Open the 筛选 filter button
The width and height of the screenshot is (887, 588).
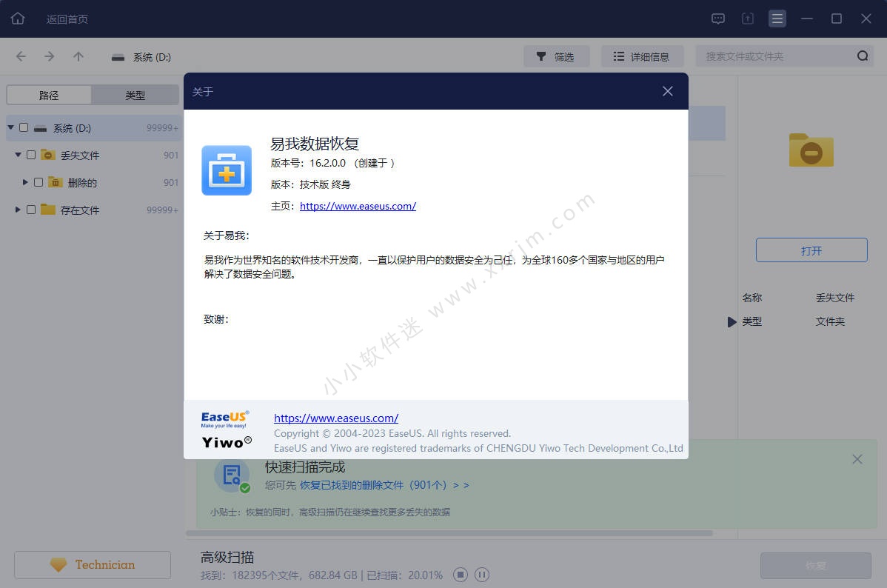point(557,56)
